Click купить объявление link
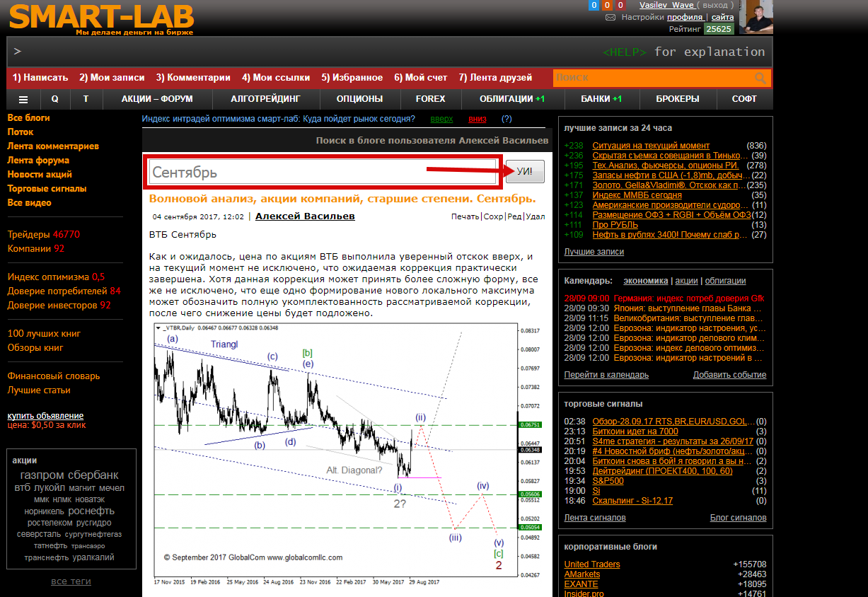 click(x=45, y=416)
